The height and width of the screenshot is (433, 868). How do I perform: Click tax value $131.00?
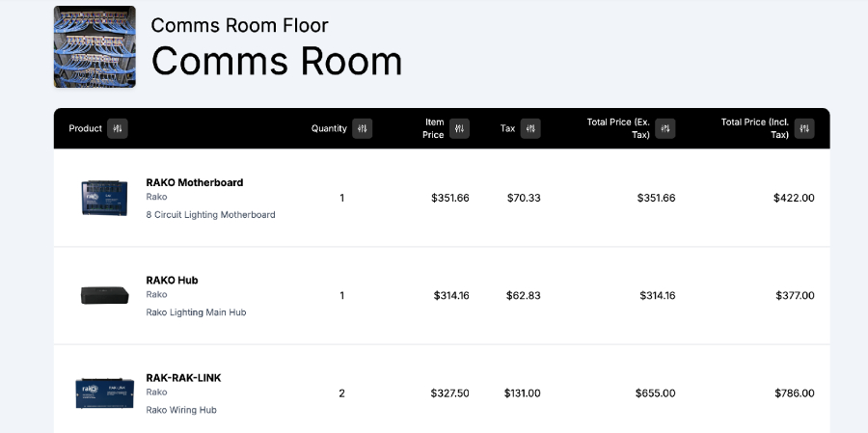coord(523,393)
